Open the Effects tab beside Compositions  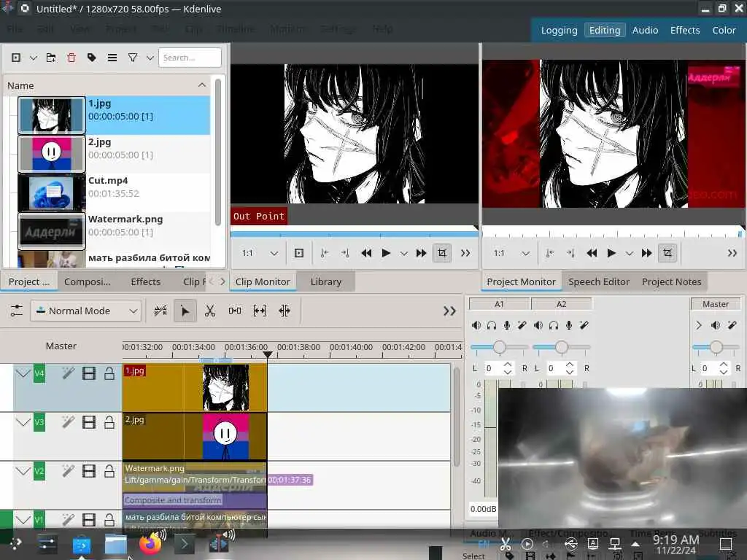pos(145,282)
